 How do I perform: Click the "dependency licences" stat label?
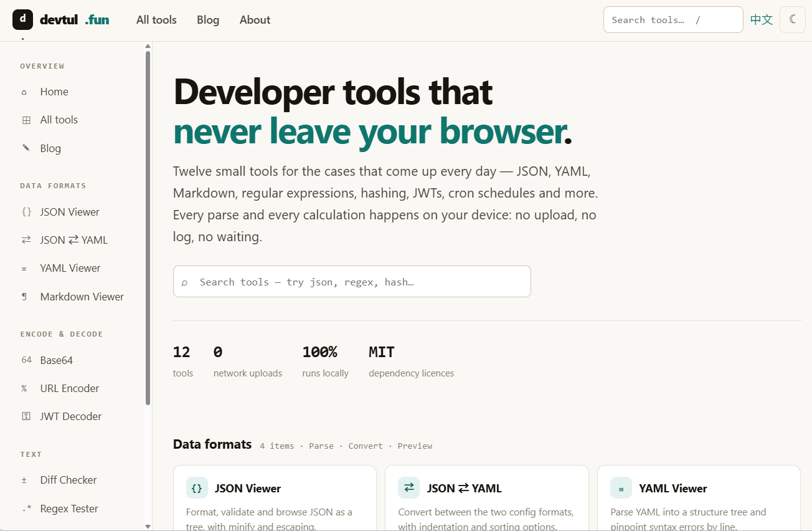pos(412,373)
